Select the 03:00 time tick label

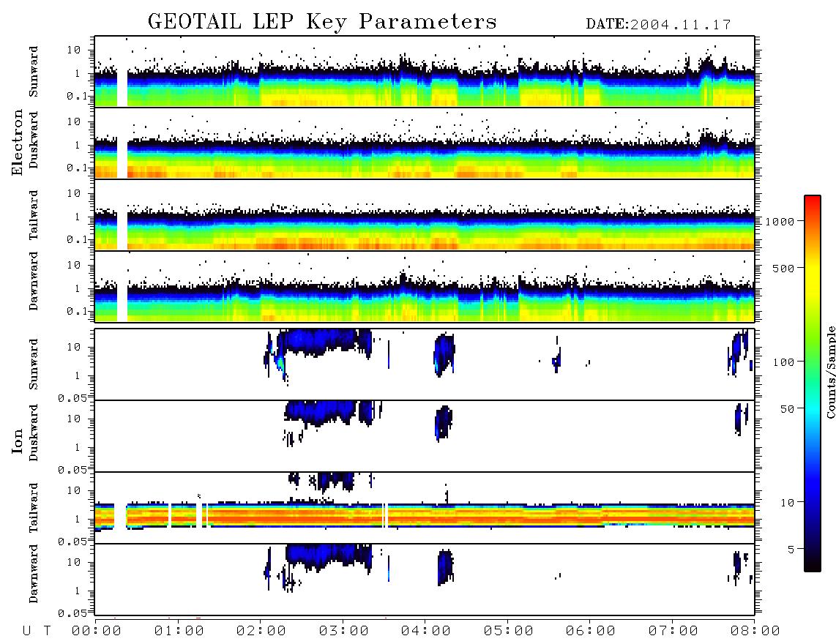[x=344, y=631]
